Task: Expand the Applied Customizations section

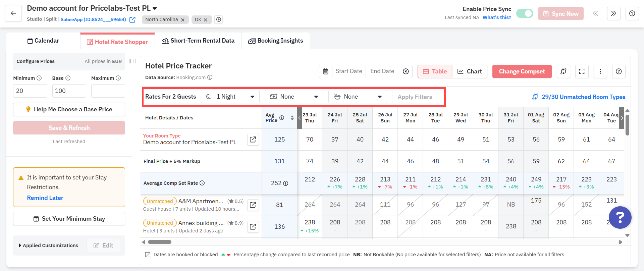Action: click(48, 246)
